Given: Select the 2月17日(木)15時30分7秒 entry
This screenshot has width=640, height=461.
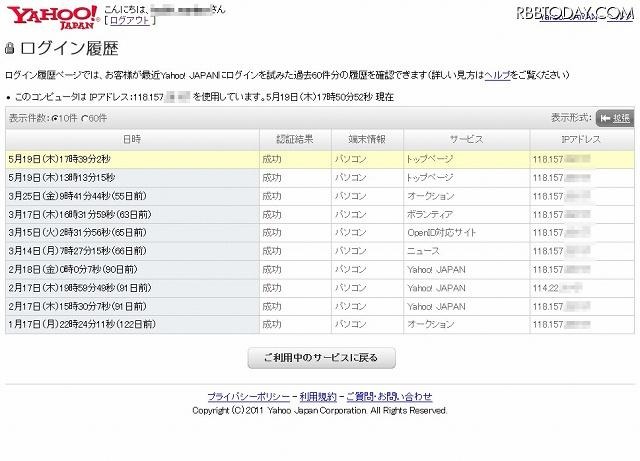Looking at the screenshot, I should tap(320, 306).
